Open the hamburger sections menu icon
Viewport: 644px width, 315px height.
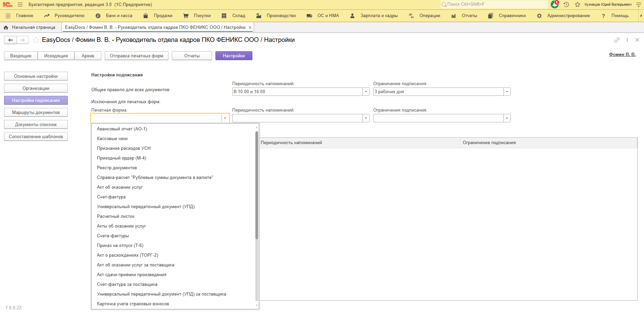pyautogui.click(x=20, y=5)
